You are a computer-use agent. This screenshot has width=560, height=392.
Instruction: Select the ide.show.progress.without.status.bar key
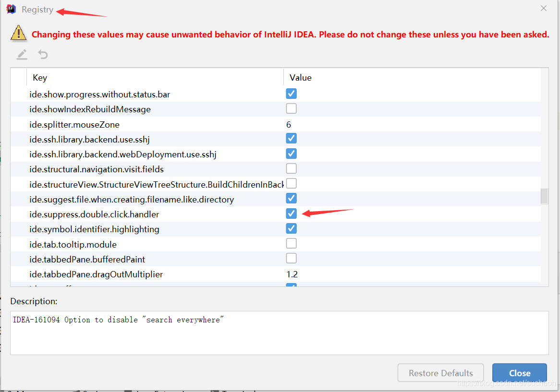point(99,95)
